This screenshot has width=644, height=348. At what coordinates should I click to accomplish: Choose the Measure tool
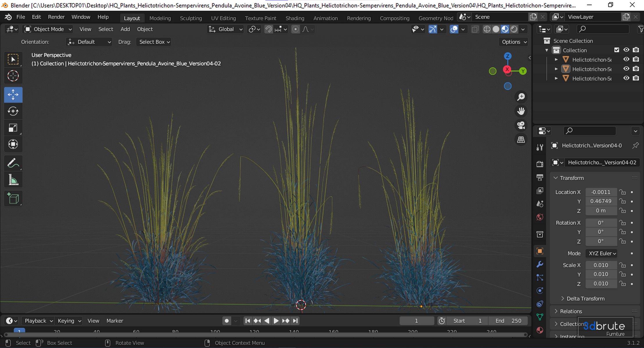click(13, 180)
